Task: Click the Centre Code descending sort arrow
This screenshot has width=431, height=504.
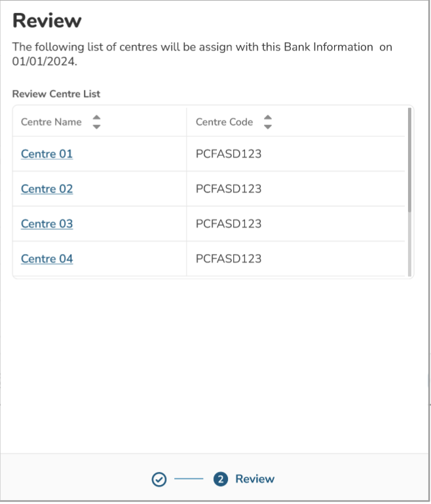Action: tap(267, 126)
